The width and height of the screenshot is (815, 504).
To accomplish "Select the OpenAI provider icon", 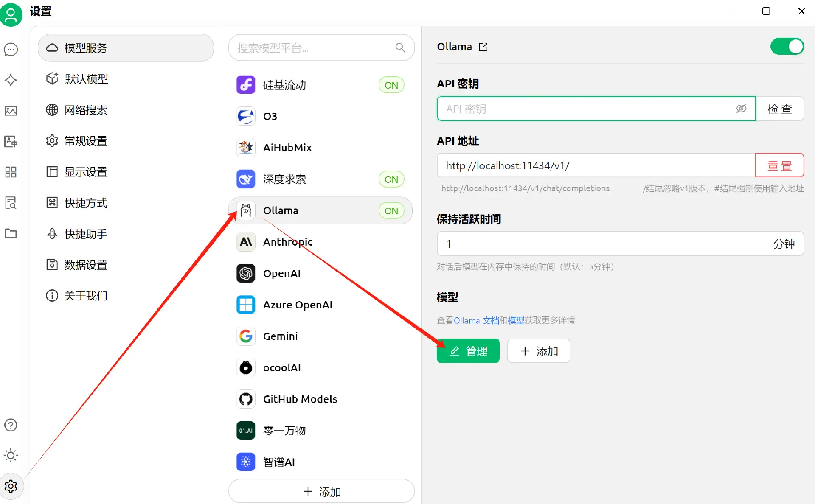I will pos(246,273).
